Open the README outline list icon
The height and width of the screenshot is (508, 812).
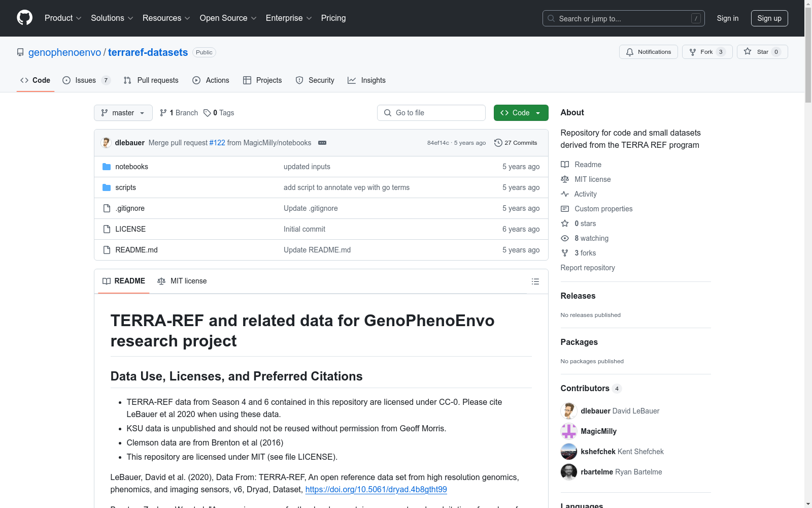click(535, 281)
